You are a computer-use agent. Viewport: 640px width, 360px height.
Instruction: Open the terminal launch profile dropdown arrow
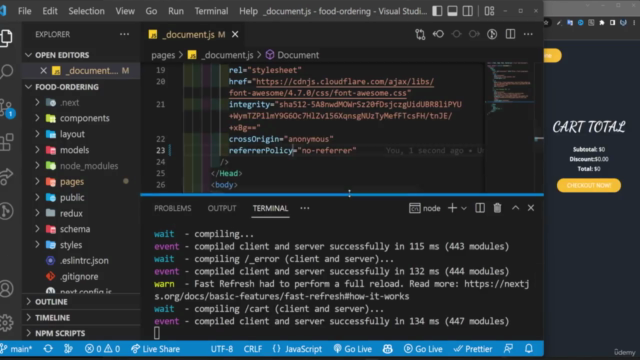464,208
